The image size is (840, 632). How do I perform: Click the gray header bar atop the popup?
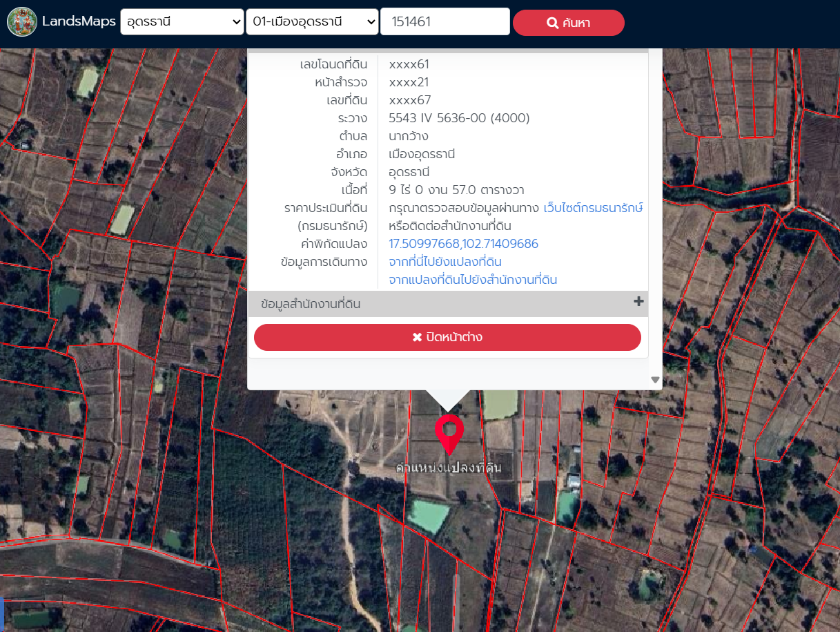coord(447,50)
